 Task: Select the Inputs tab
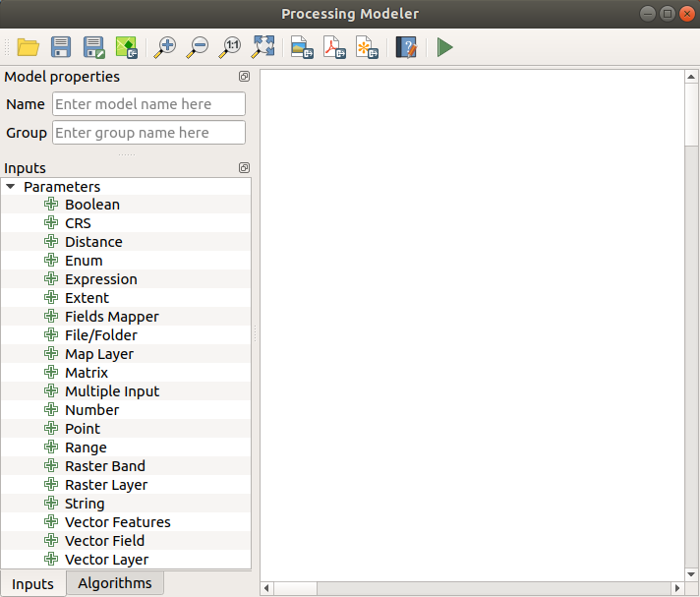pos(32,584)
